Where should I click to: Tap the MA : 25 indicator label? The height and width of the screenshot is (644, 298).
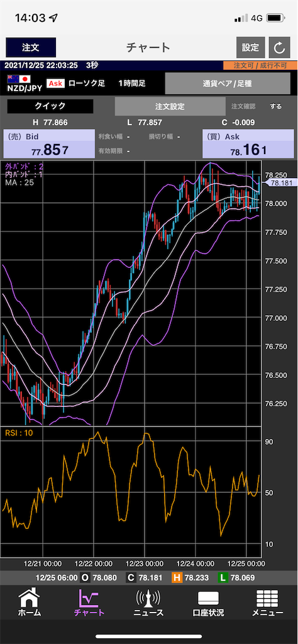coord(19,182)
